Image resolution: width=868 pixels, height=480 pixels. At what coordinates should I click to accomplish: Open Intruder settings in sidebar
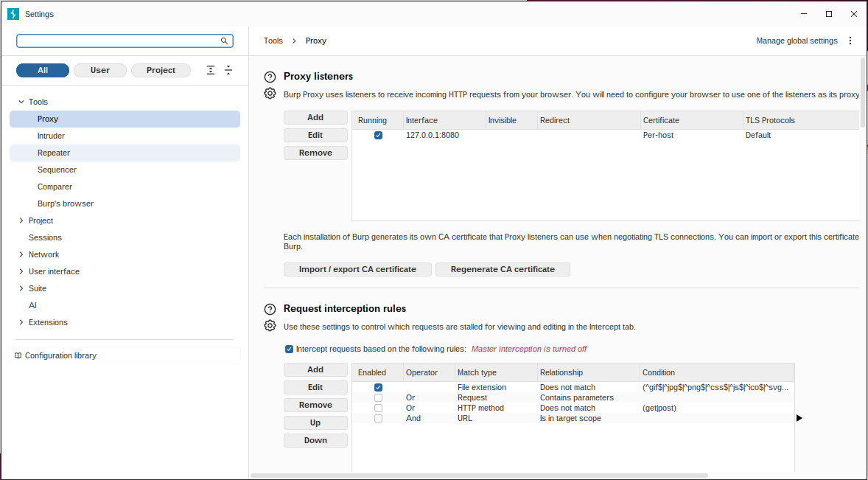pos(125,136)
